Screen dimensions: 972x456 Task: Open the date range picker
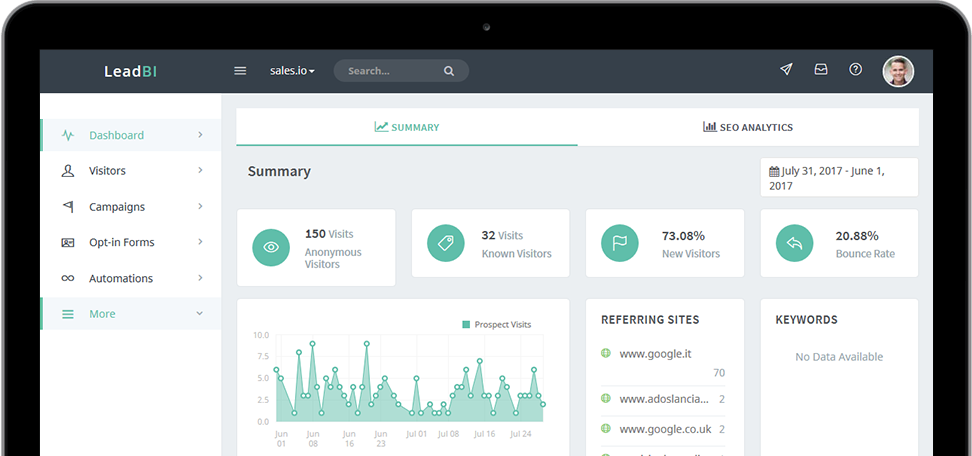point(838,178)
